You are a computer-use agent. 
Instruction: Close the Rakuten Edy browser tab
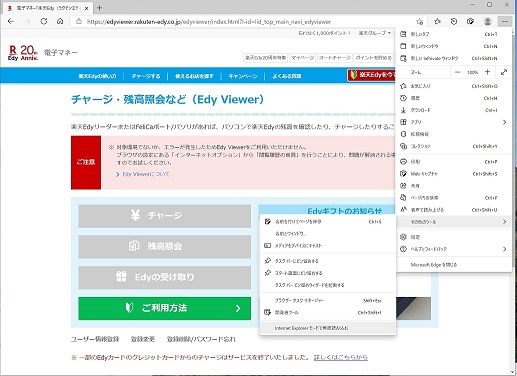(x=86, y=8)
